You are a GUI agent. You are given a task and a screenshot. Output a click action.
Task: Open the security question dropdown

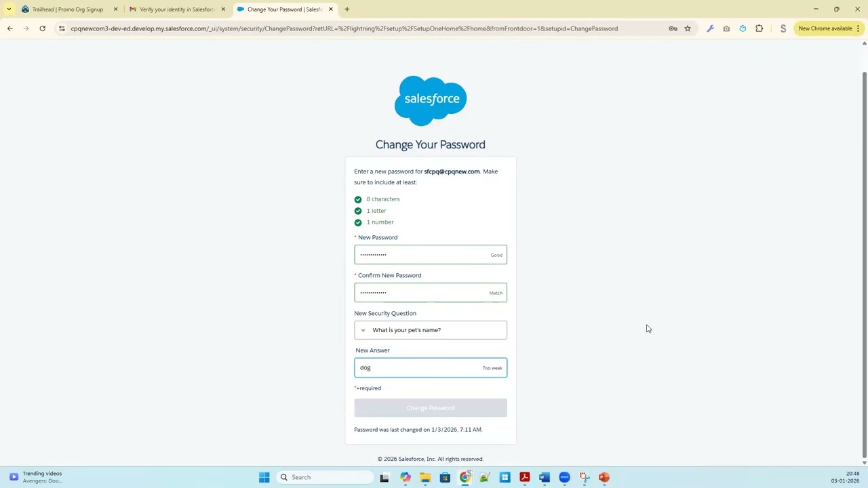[x=431, y=330]
